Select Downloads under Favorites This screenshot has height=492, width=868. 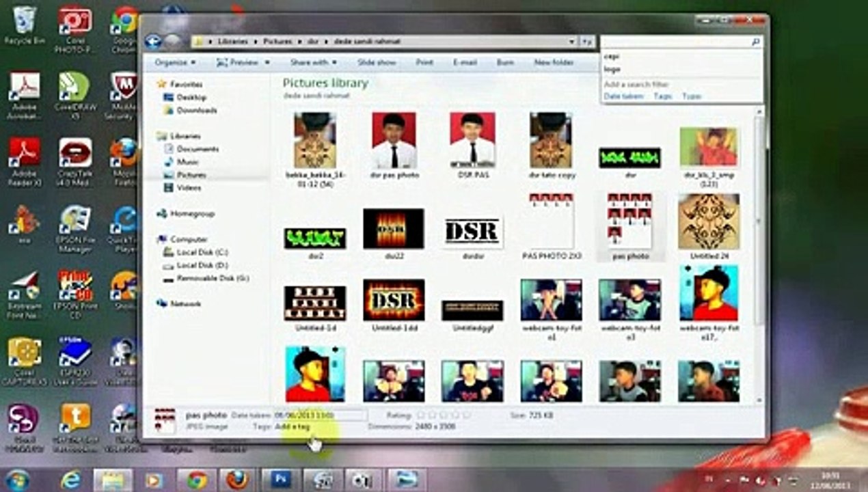(x=191, y=110)
